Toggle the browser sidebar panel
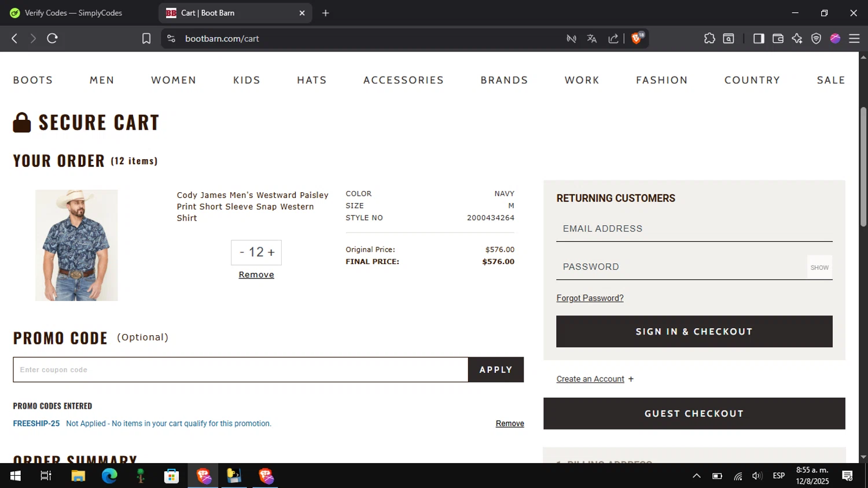The height and width of the screenshot is (488, 868). pos(759,38)
